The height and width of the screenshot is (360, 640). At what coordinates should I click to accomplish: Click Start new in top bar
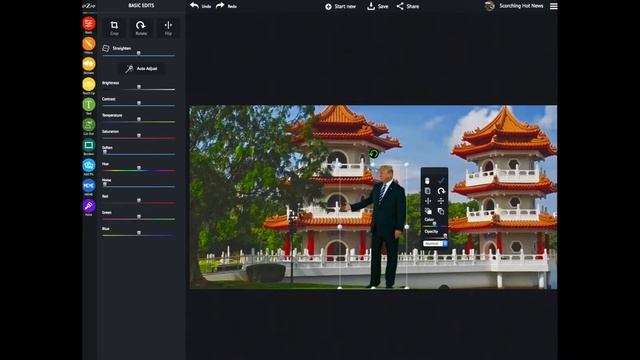tap(340, 6)
